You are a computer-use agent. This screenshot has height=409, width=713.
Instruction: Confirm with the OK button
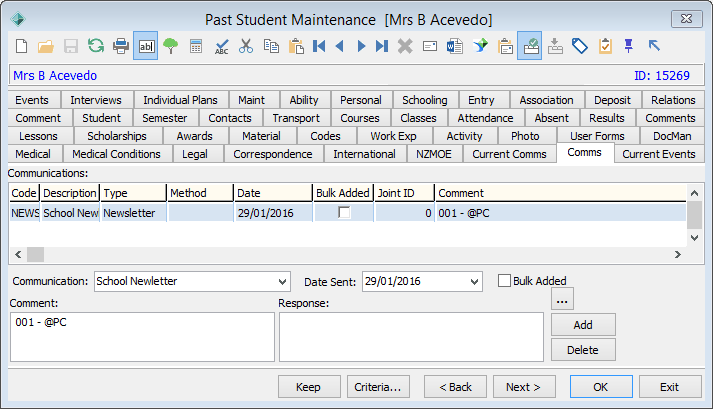pos(601,387)
